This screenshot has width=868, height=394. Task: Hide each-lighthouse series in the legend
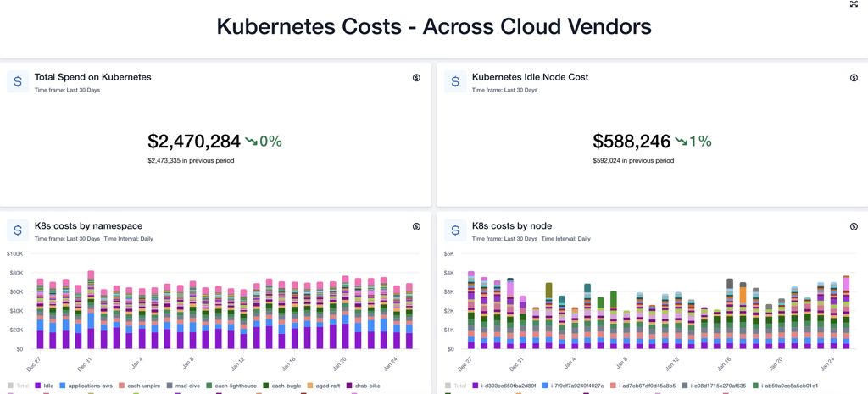(x=236, y=386)
